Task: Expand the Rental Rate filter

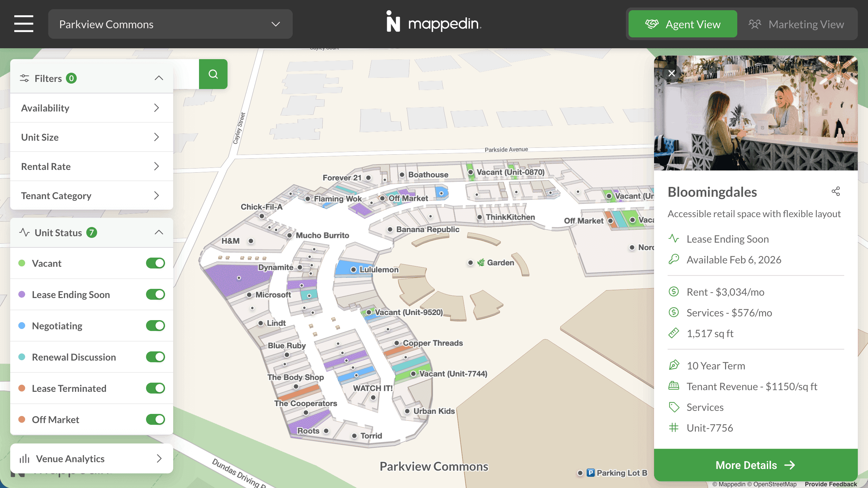Action: click(x=92, y=167)
